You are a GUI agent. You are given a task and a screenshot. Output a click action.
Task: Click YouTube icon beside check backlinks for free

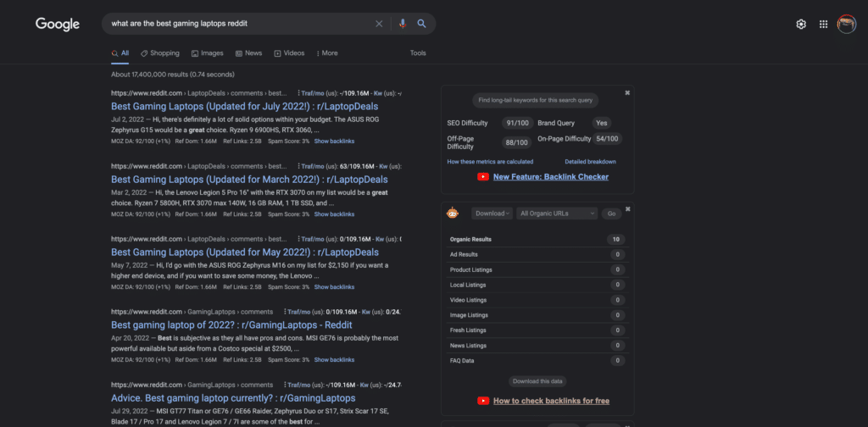point(482,401)
